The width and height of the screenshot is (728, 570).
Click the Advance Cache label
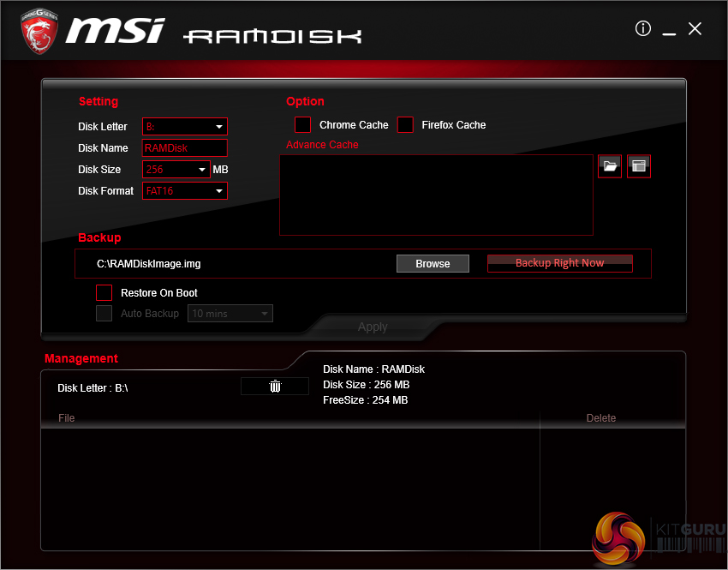pyautogui.click(x=322, y=145)
